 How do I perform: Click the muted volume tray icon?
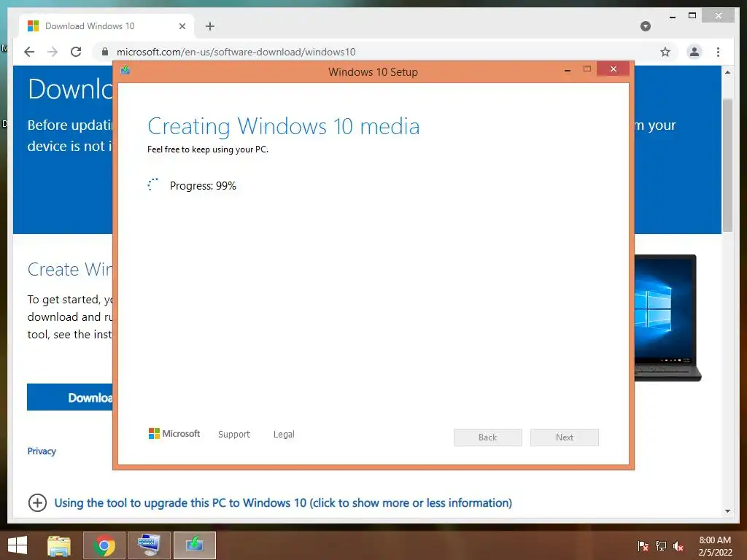click(x=678, y=545)
